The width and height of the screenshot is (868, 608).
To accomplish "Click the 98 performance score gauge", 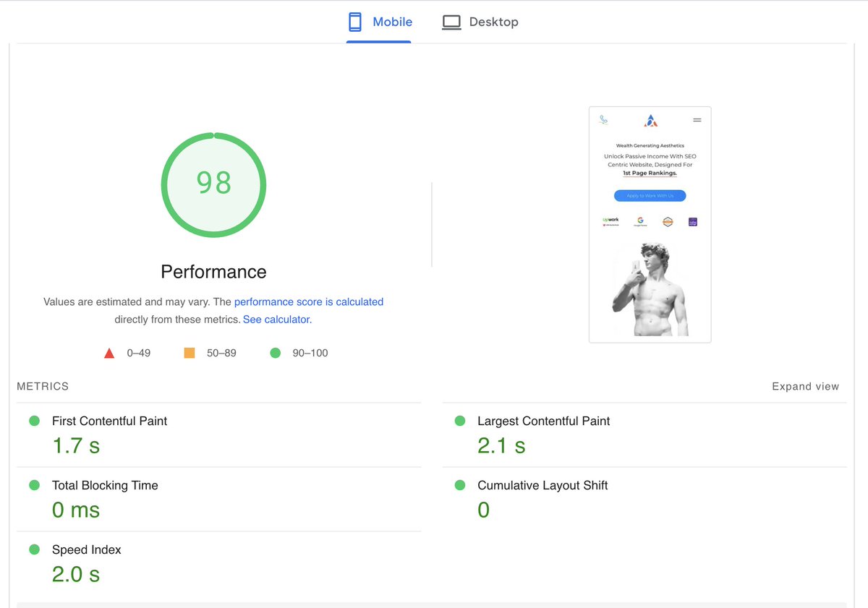I will [x=213, y=185].
